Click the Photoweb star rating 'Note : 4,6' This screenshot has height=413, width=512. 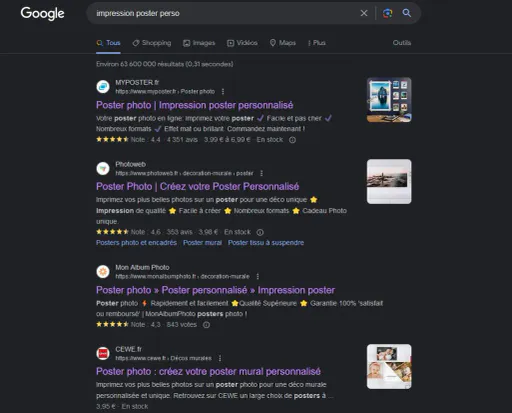[x=128, y=232]
